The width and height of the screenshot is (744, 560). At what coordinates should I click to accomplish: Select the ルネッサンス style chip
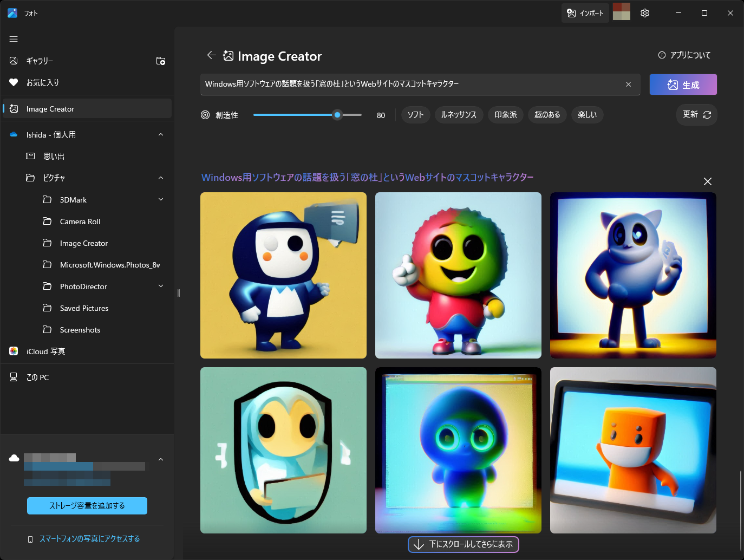point(459,115)
